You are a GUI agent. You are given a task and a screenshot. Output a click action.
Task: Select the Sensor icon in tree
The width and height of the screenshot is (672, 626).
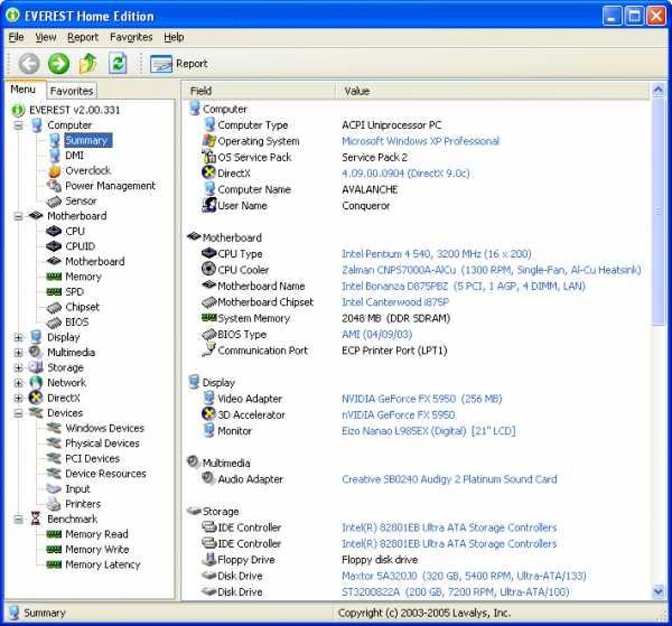point(54,201)
